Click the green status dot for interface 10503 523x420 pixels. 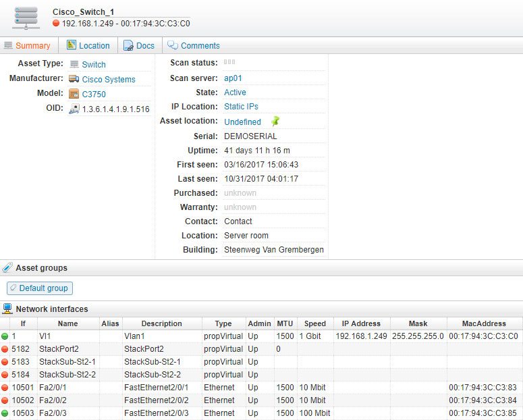click(x=5, y=413)
